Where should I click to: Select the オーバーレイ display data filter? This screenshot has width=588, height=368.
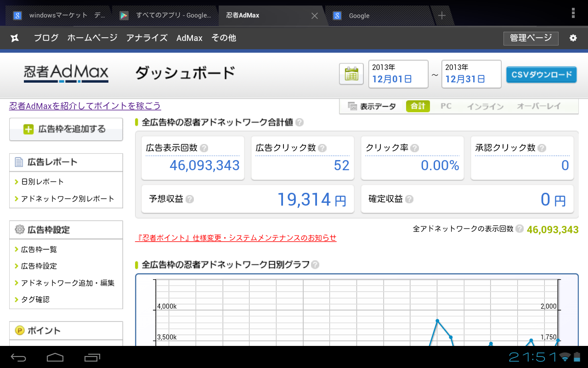coord(539,106)
